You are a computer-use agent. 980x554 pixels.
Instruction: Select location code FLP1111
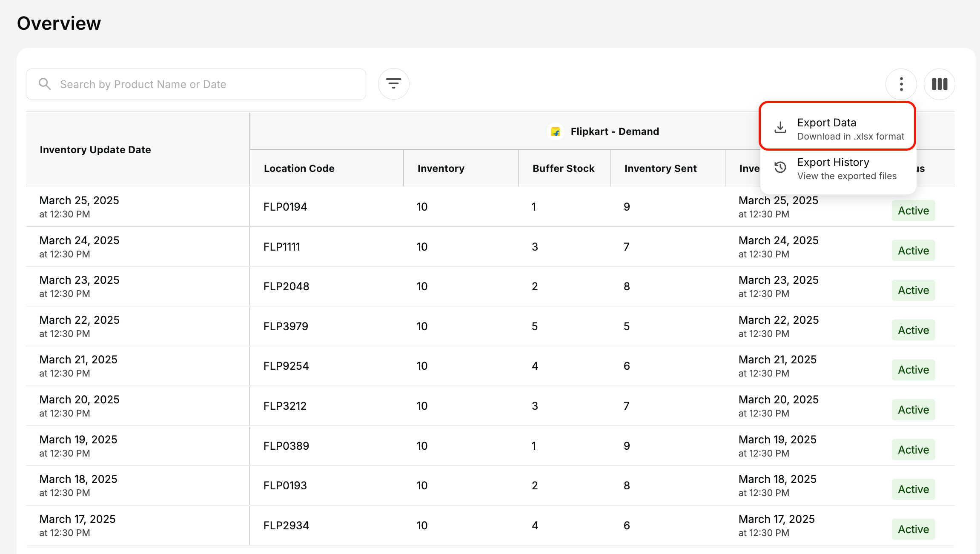coord(282,247)
